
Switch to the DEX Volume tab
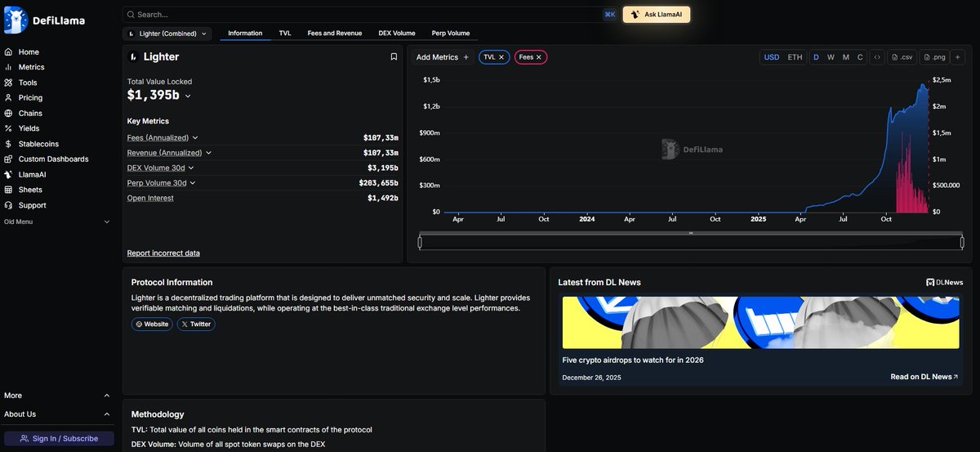pyautogui.click(x=397, y=34)
